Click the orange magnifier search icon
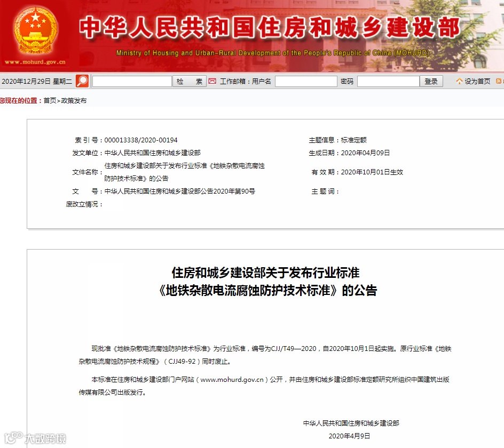The height and width of the screenshot is (448, 504). pos(82,81)
